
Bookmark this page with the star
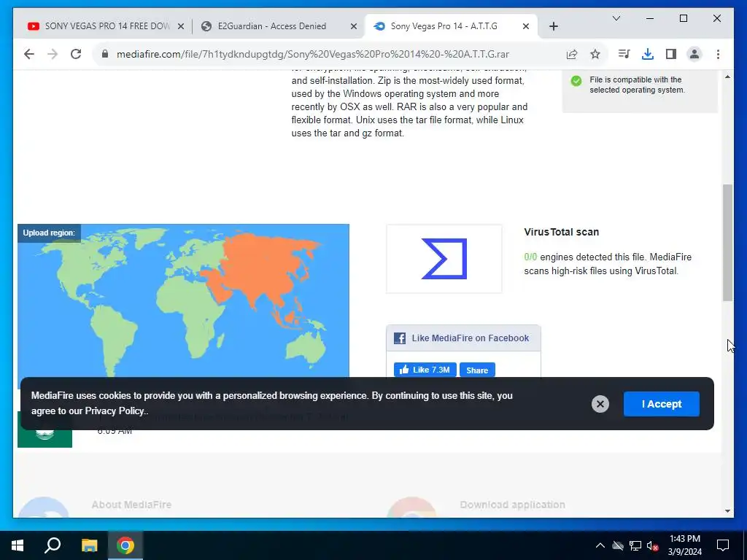coord(595,54)
